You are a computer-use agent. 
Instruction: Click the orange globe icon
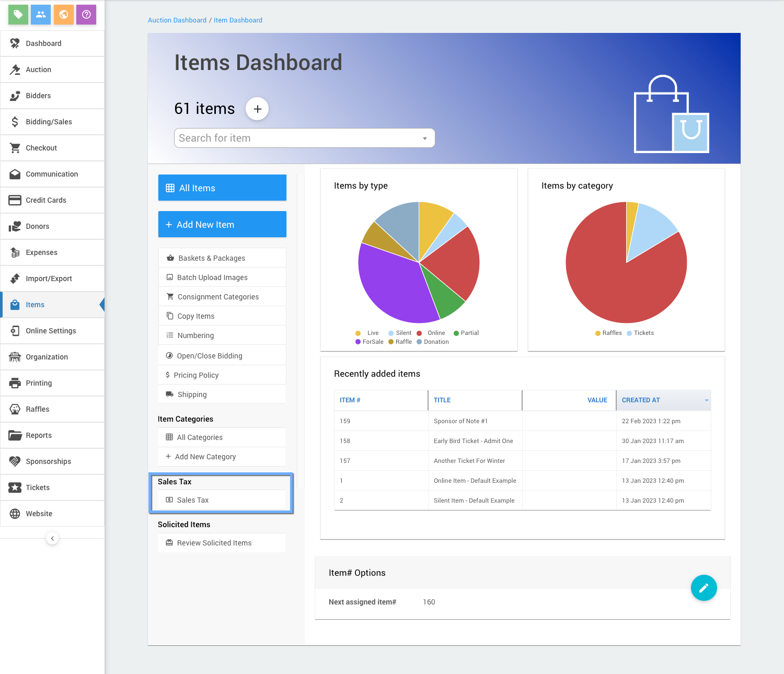tap(64, 15)
